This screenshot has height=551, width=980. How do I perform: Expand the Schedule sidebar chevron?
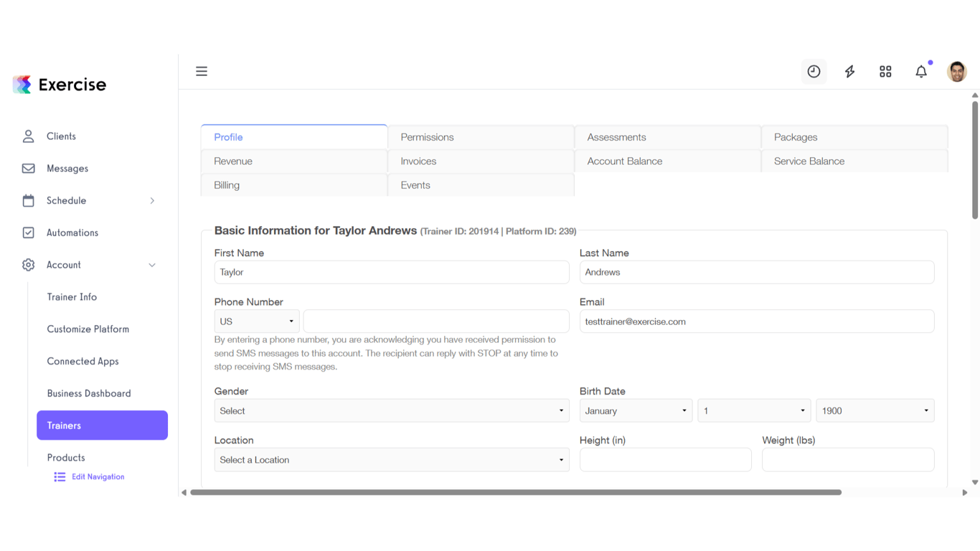(x=152, y=201)
